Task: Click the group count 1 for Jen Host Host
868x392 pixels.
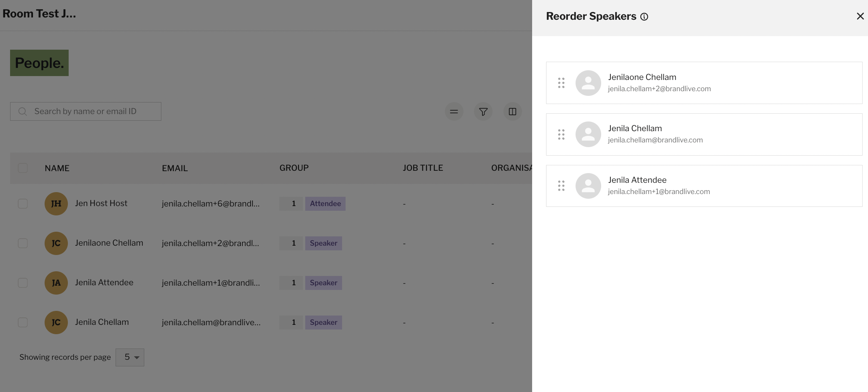Action: [291, 204]
